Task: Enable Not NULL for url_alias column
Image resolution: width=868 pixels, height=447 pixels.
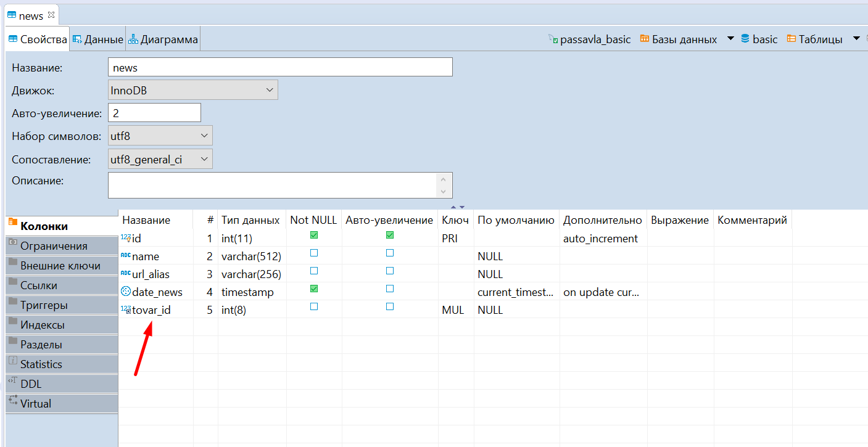Action: pos(314,271)
